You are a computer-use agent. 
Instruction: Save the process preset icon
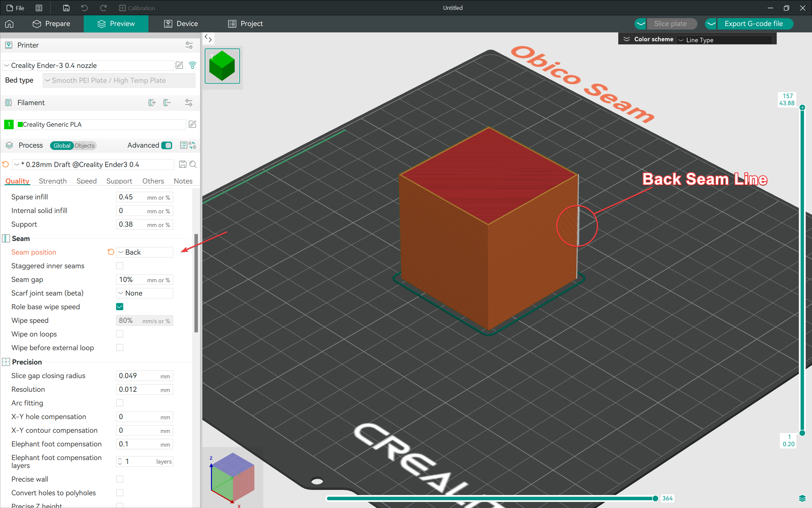(x=182, y=164)
